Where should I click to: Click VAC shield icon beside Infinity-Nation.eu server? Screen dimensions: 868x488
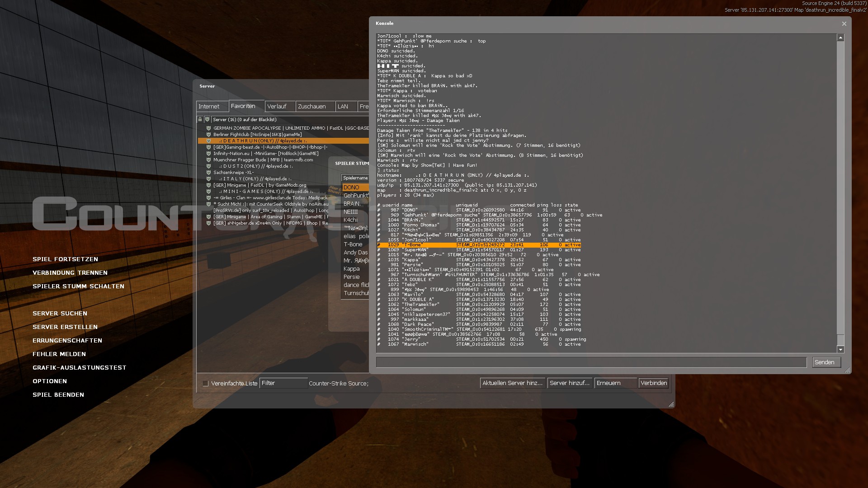(x=208, y=154)
